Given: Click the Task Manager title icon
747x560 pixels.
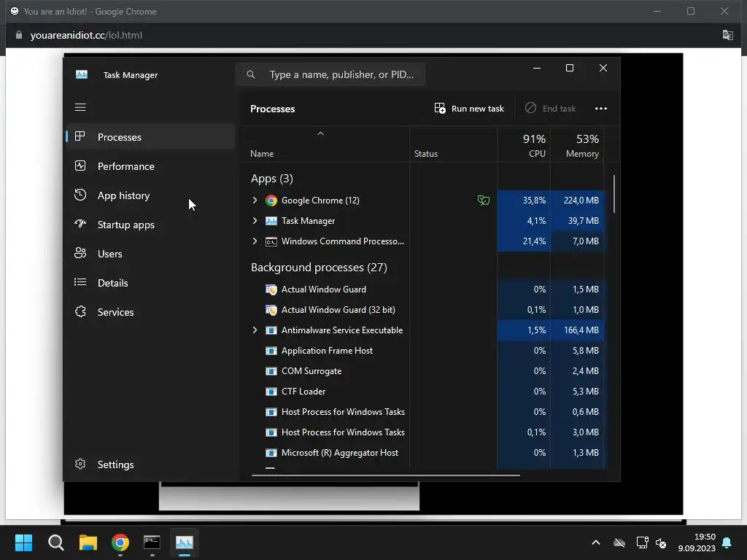Looking at the screenshot, I should [x=82, y=75].
